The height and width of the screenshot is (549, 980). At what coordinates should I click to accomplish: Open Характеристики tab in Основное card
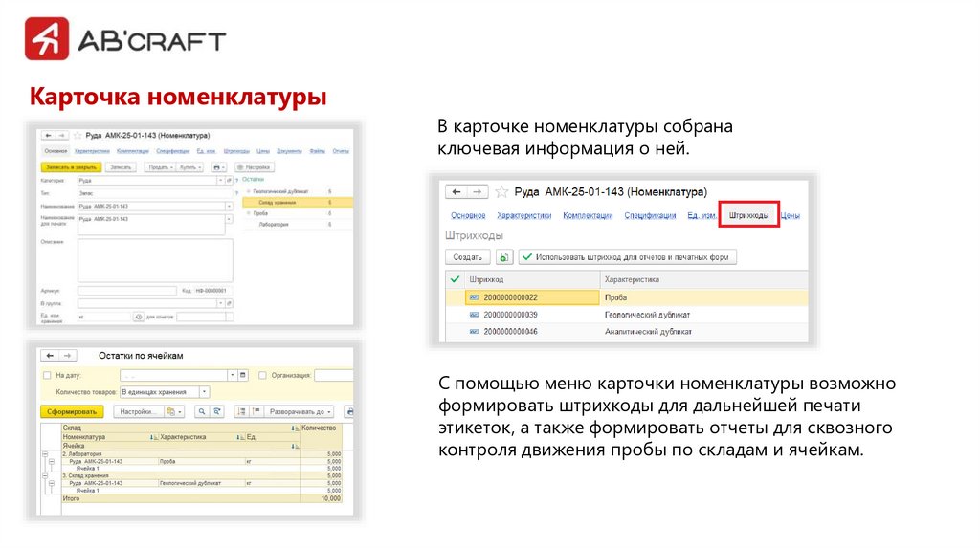click(92, 151)
